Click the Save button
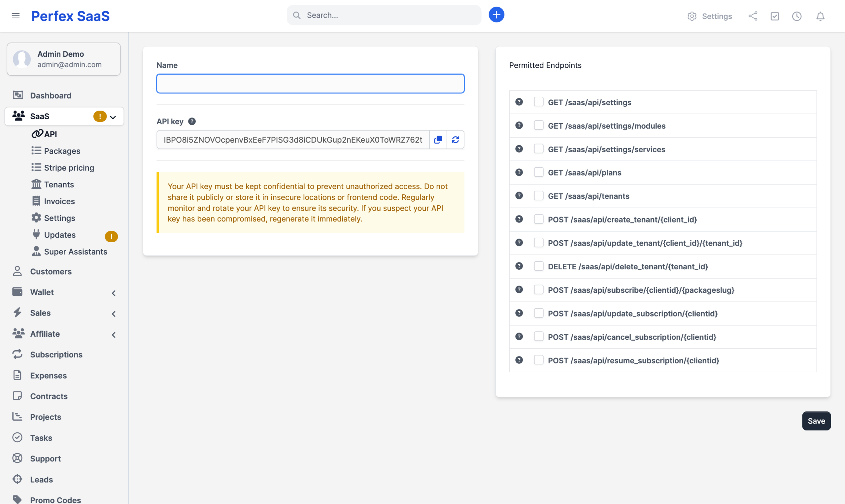The image size is (845, 504). pos(816,421)
